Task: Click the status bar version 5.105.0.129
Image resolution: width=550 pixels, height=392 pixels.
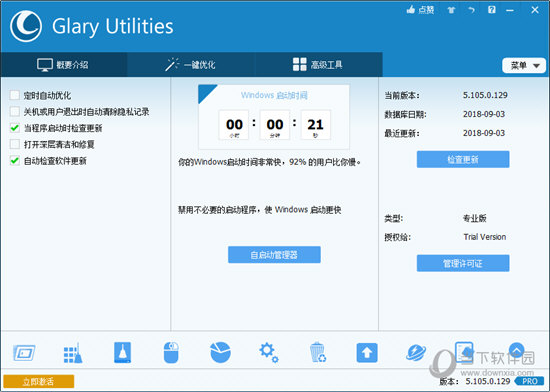Action: point(488,381)
